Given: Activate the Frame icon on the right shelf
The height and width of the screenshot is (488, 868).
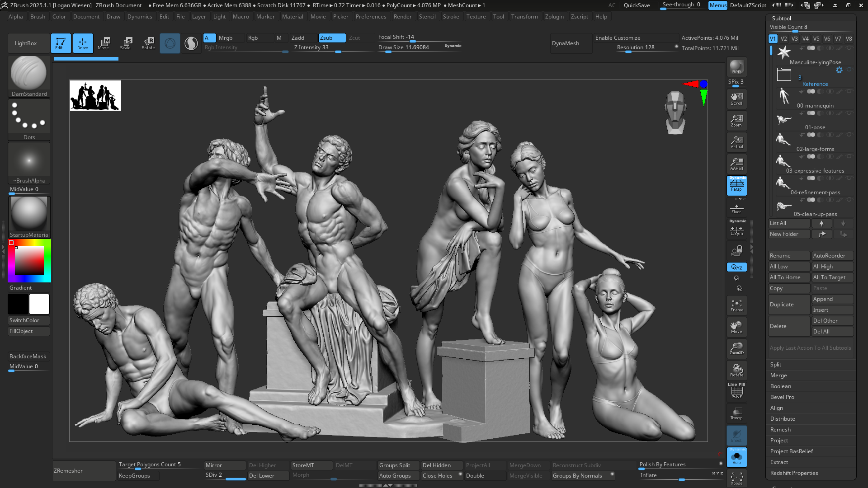Looking at the screenshot, I should point(736,305).
